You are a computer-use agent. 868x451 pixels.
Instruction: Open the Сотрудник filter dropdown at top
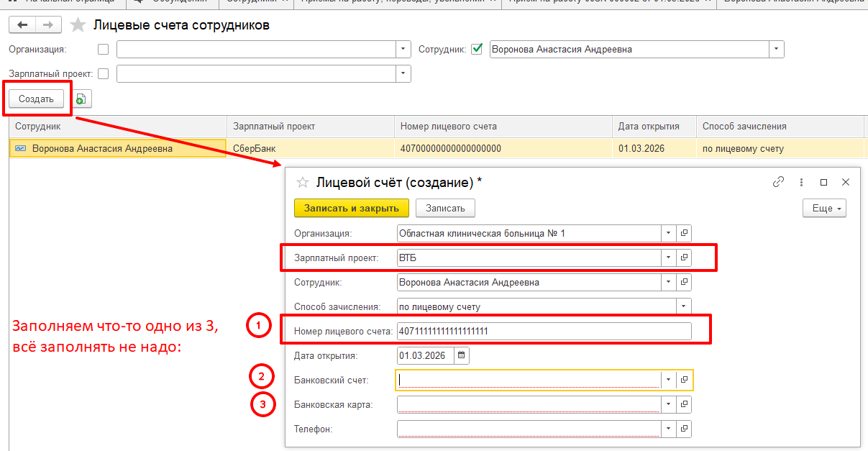coord(776,50)
